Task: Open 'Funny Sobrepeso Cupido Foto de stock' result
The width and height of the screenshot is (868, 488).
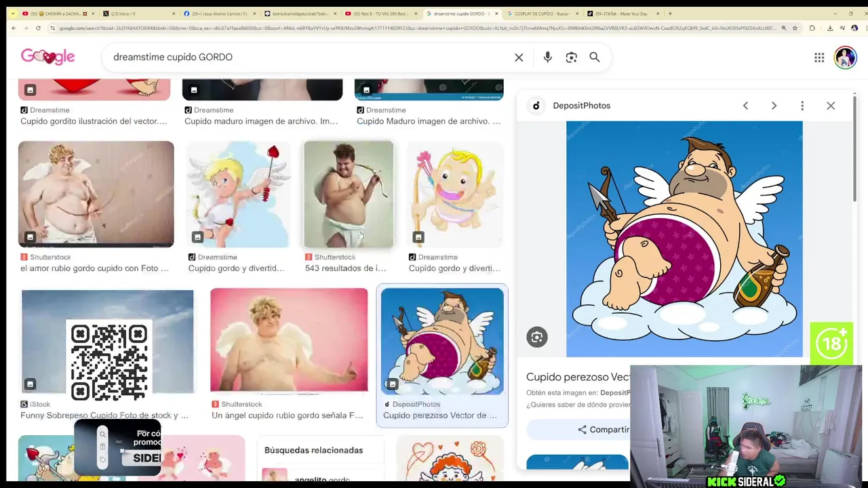Action: click(104, 415)
